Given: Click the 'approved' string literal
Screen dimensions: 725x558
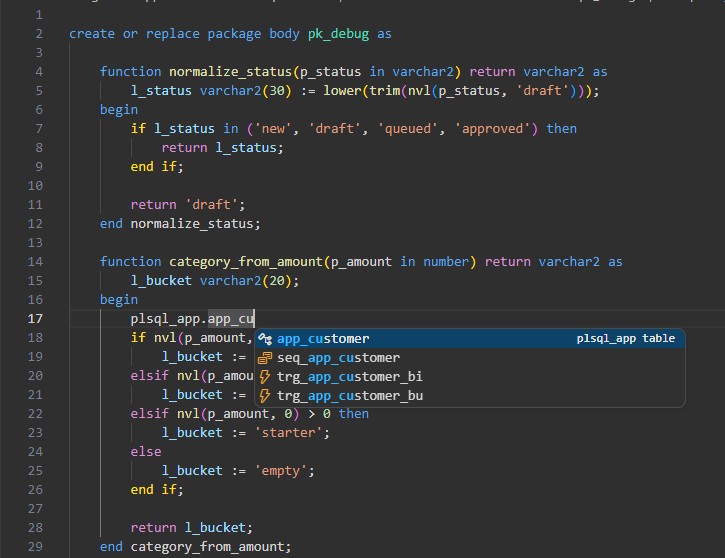Looking at the screenshot, I should [492, 129].
